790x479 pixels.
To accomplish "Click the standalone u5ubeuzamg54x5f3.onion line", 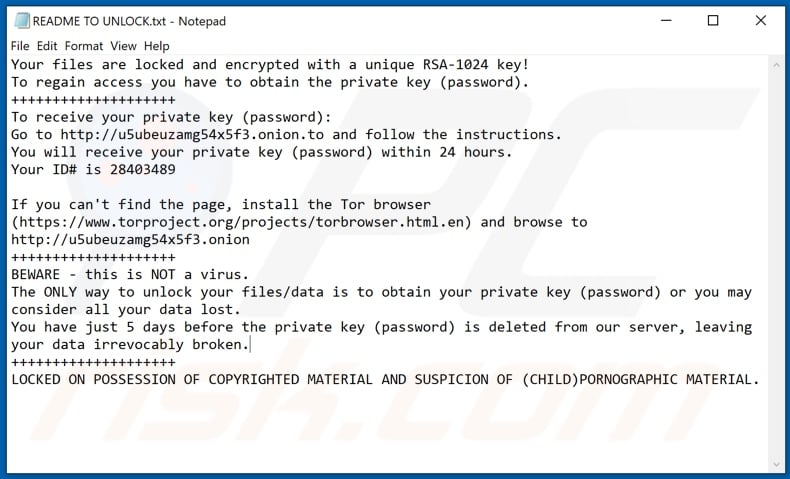I will [130, 240].
